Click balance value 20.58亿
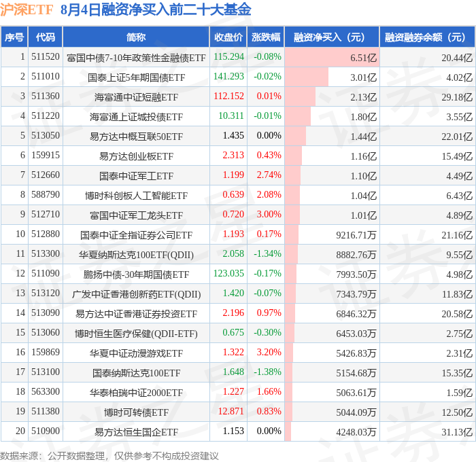 (457, 314)
